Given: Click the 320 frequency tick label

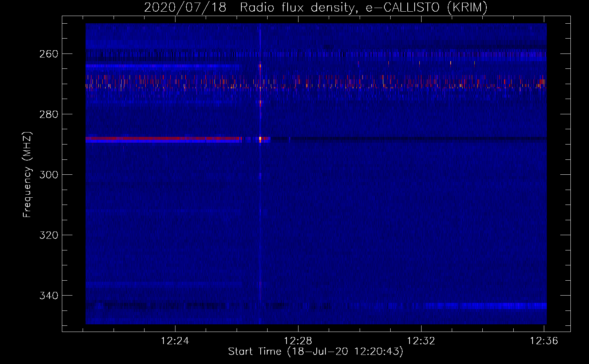Looking at the screenshot, I should (49, 235).
